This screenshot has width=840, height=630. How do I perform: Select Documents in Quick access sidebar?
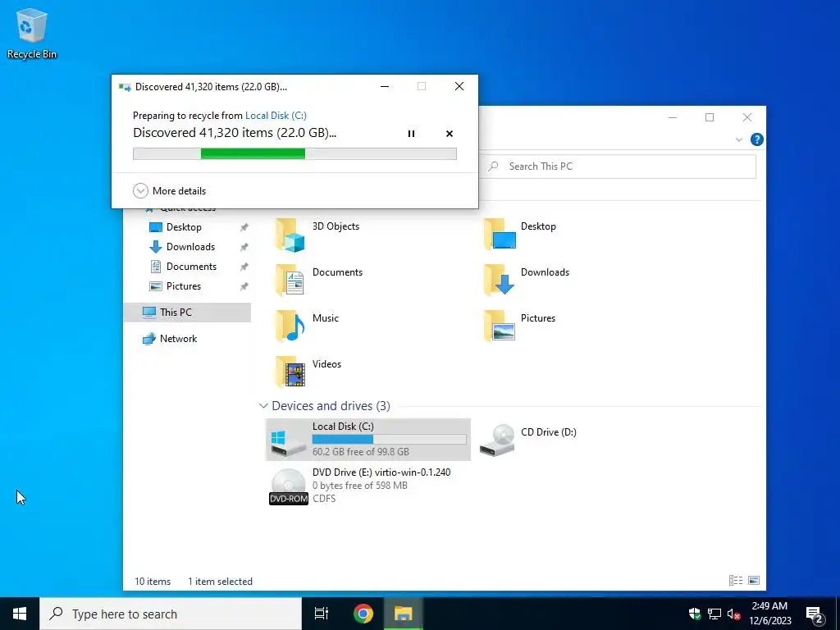tap(191, 267)
